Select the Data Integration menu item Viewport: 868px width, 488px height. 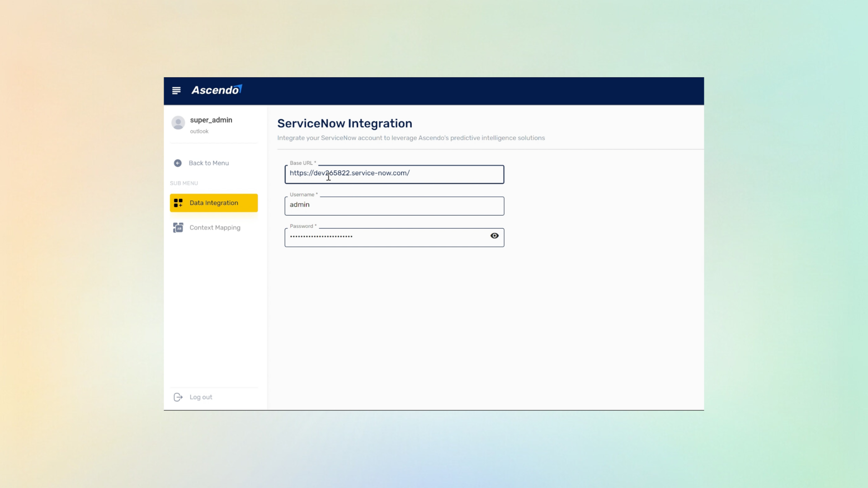pyautogui.click(x=214, y=203)
